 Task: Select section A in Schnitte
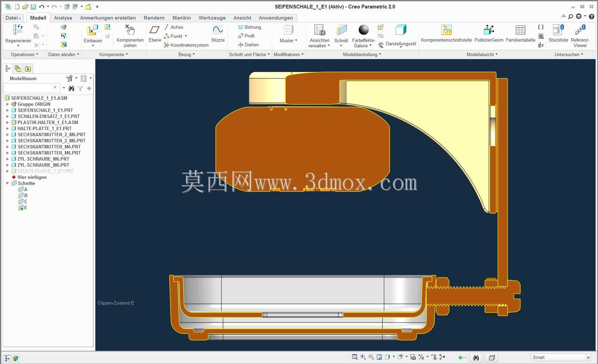coord(26,189)
